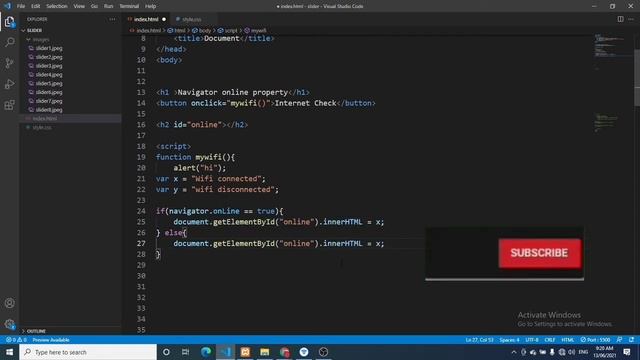Switch to the index.html editor tab
Screen dimensions: 640x360
click(x=146, y=19)
